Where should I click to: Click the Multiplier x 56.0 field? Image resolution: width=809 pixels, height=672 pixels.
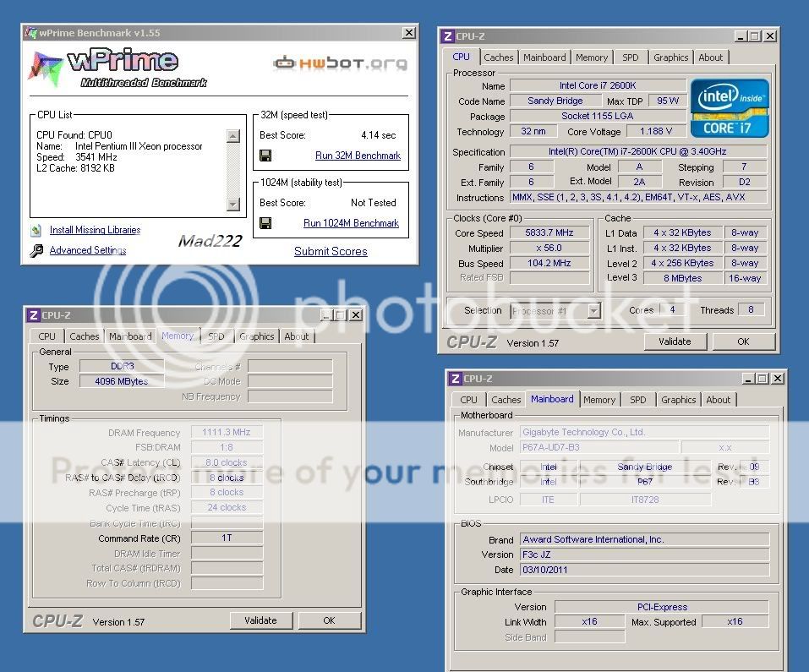pyautogui.click(x=549, y=248)
